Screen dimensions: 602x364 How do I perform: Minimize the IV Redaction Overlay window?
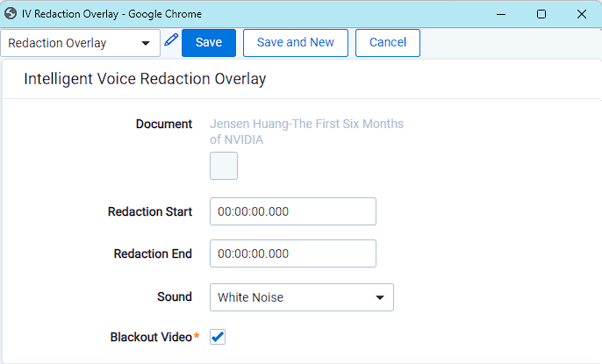click(500, 14)
